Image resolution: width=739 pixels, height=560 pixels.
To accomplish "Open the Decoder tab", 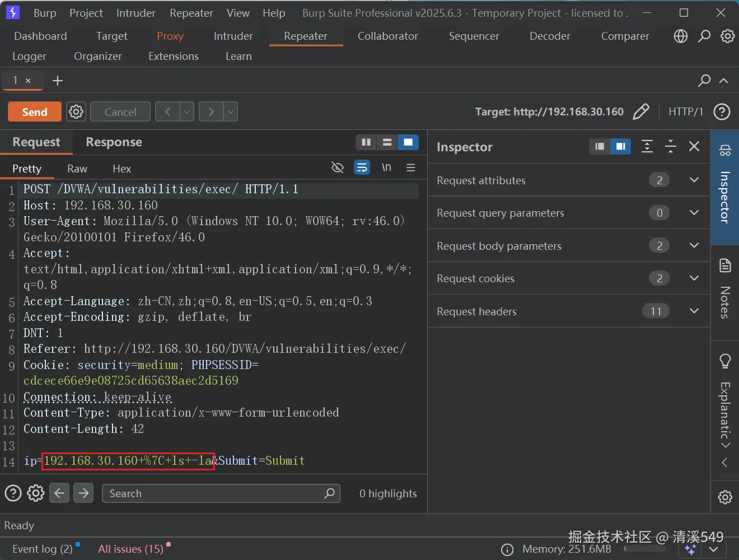I will [550, 36].
